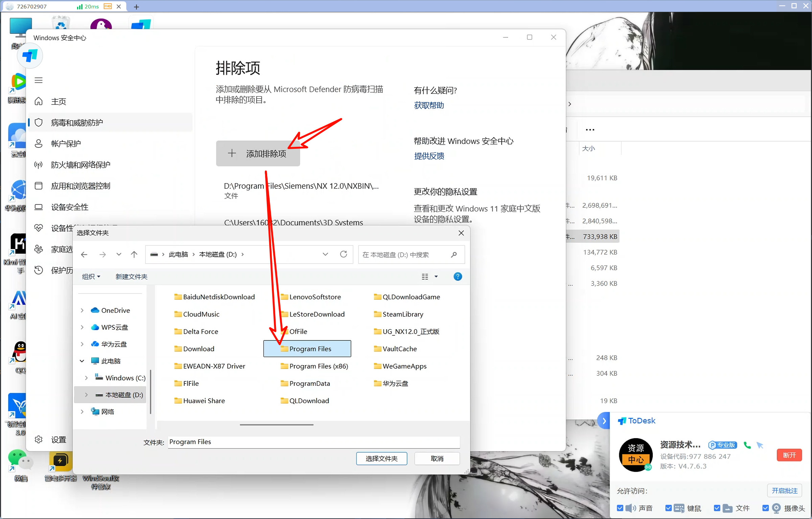Go up one folder level

[x=134, y=254]
